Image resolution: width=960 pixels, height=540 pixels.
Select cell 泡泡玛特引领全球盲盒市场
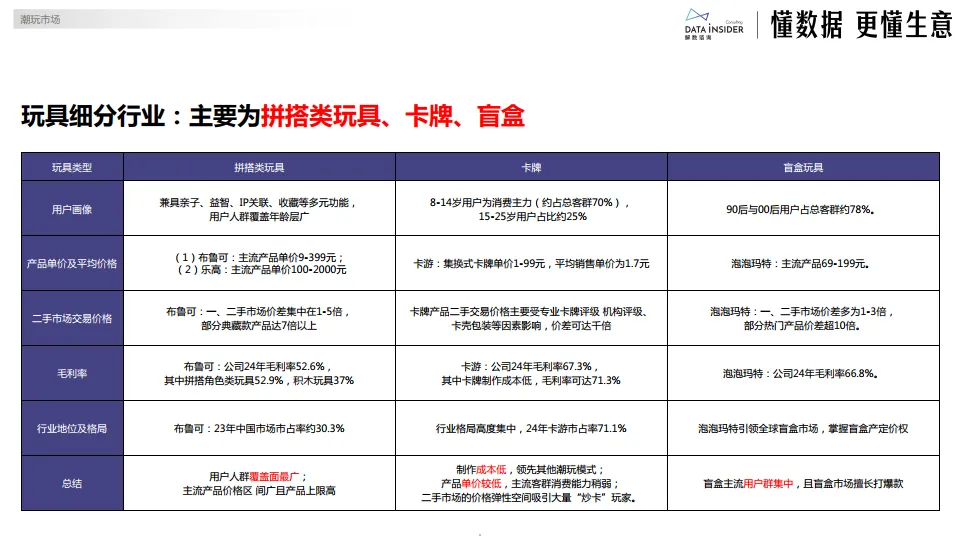[803, 429]
